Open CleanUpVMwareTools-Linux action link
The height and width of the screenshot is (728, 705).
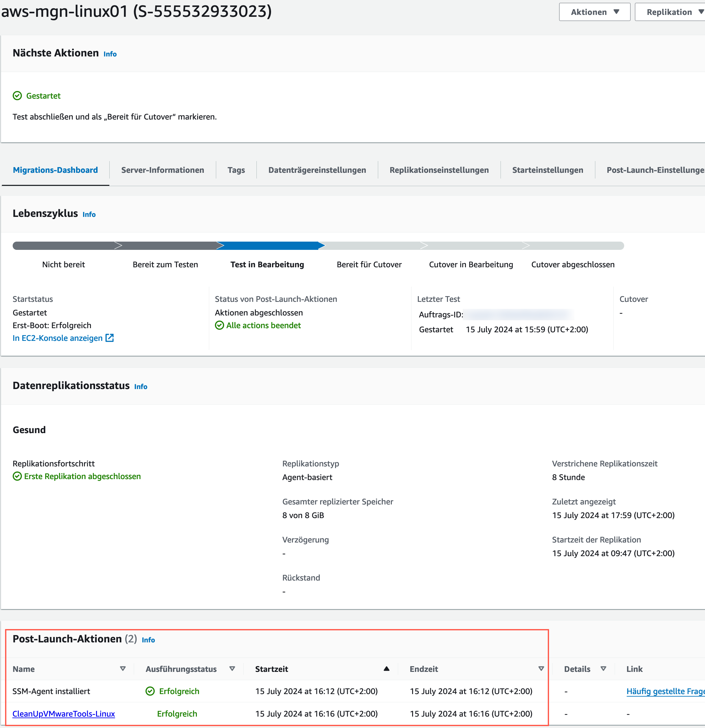(x=64, y=713)
